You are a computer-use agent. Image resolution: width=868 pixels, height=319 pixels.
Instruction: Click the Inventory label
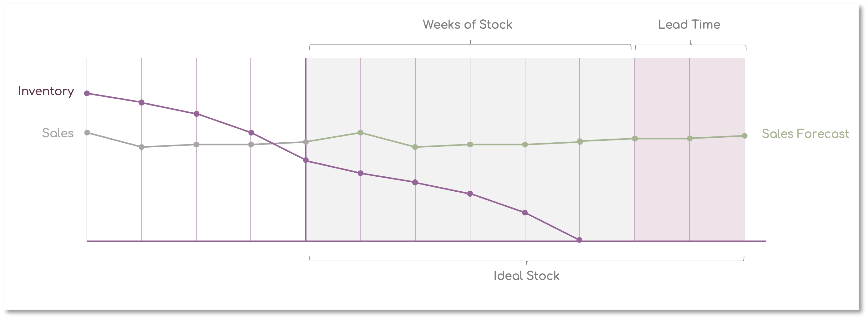pos(46,91)
